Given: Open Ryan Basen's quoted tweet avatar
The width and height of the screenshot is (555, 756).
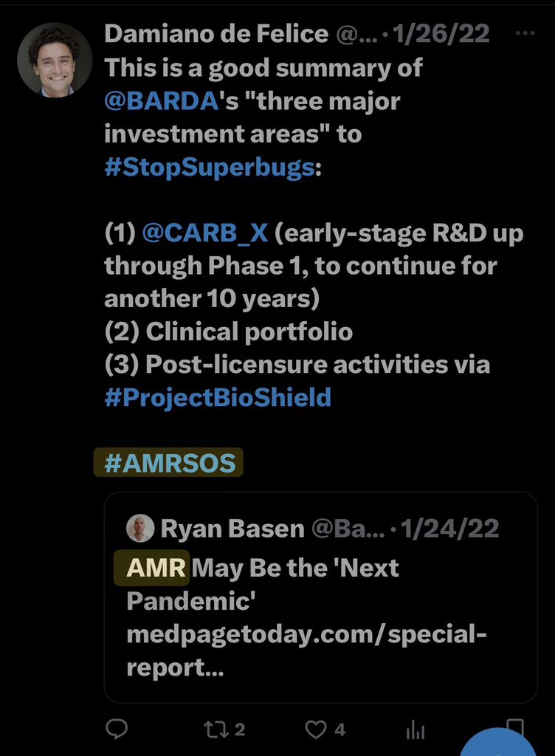Looking at the screenshot, I should coord(140,528).
